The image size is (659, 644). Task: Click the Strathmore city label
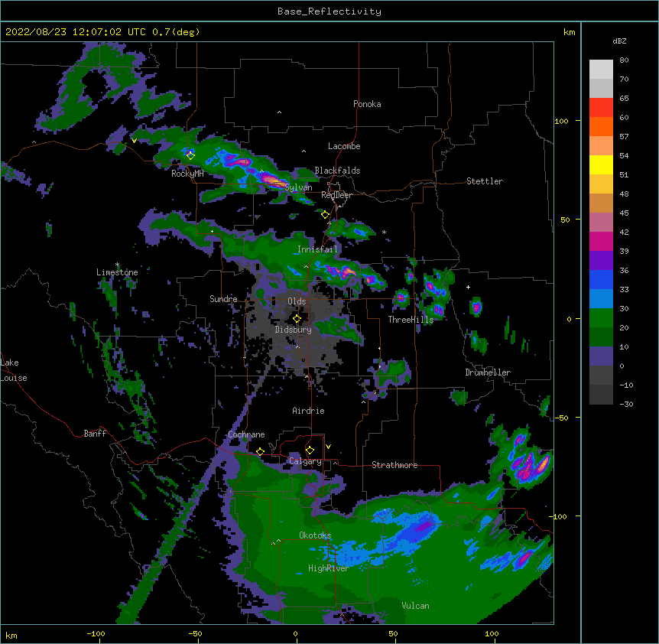(394, 465)
